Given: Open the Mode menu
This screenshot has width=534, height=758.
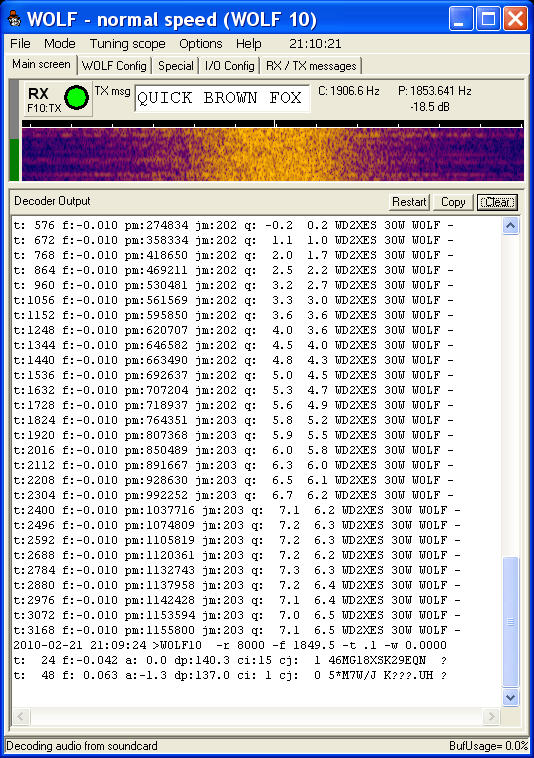Looking at the screenshot, I should click(x=59, y=44).
